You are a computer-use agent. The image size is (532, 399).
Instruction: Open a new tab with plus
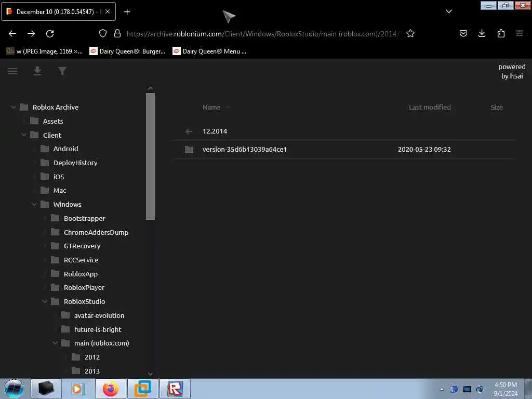pyautogui.click(x=127, y=11)
